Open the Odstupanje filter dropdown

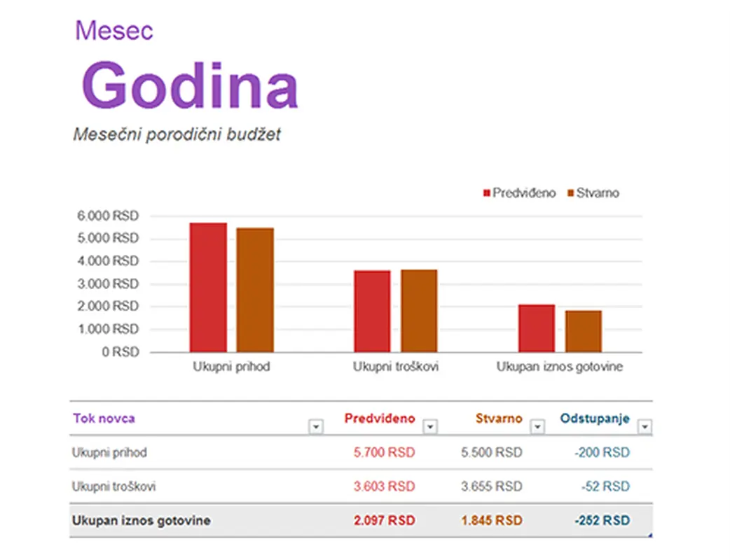point(645,426)
